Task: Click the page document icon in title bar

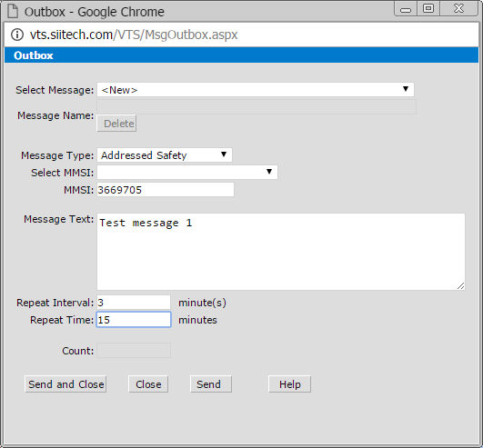Action: [13, 11]
